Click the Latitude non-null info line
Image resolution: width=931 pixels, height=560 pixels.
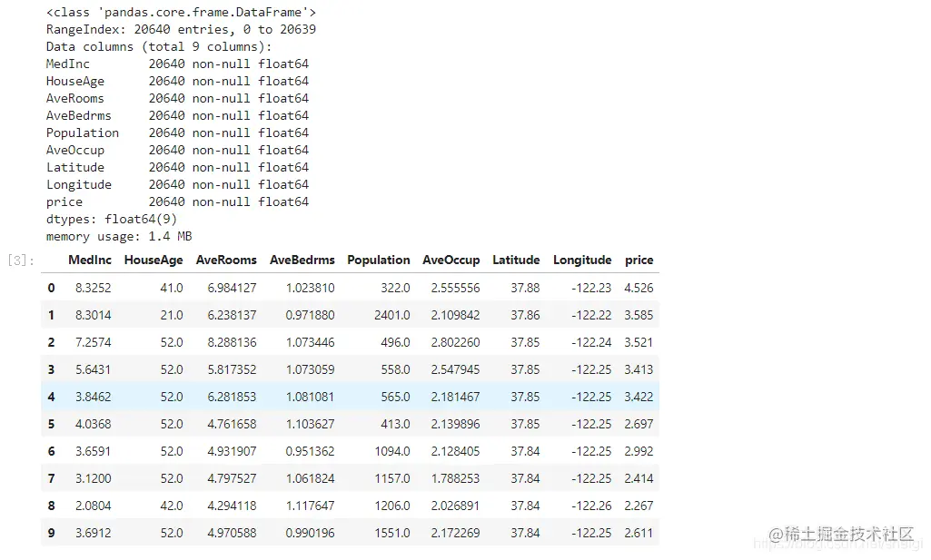click(177, 167)
